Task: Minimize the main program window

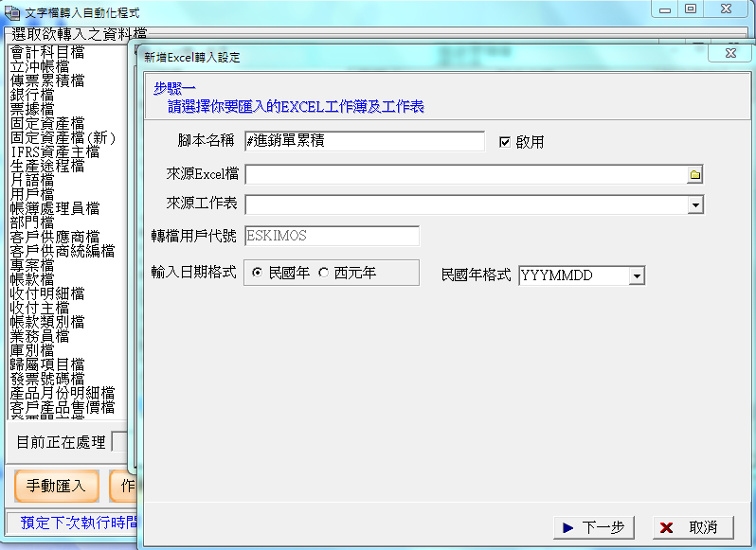Action: point(665,9)
